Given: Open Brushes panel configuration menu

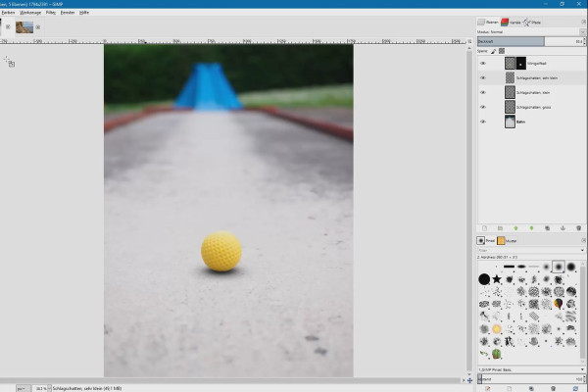Looking at the screenshot, I should (x=583, y=240).
